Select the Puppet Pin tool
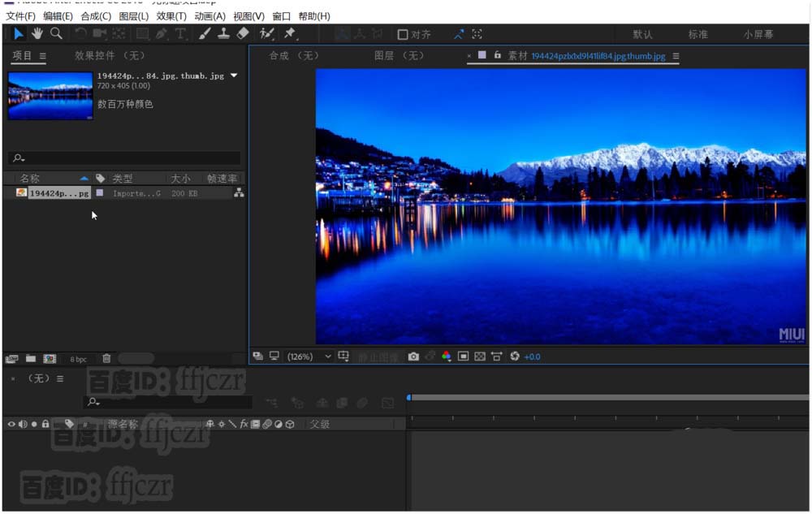 (290, 34)
